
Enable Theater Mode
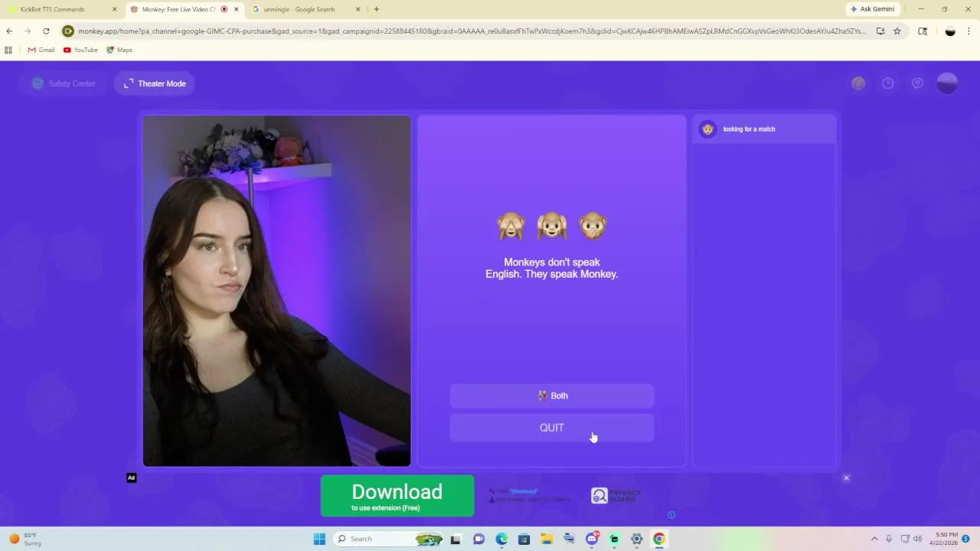[x=155, y=83]
